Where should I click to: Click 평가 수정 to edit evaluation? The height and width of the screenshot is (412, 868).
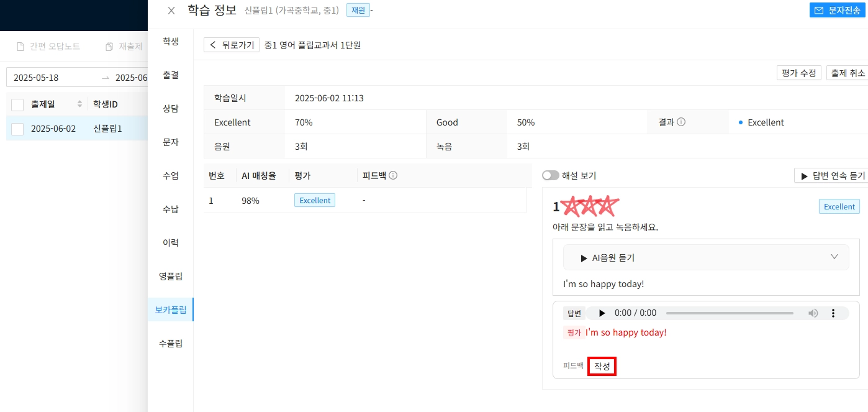click(799, 73)
